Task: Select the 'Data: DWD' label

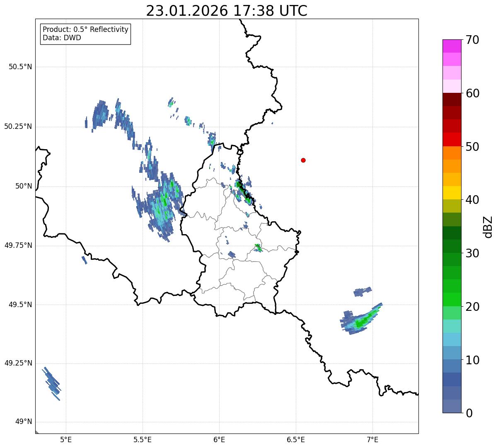Action: pyautogui.click(x=62, y=38)
